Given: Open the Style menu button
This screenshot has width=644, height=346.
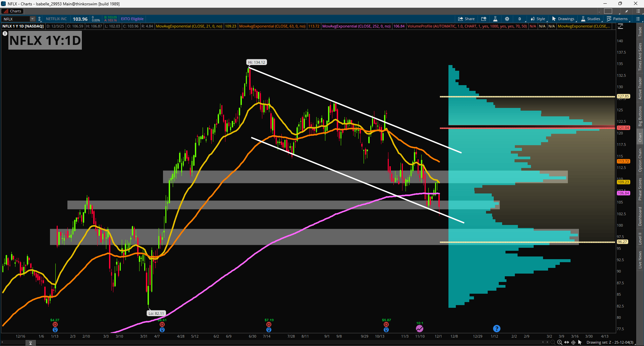Looking at the screenshot, I should (538, 19).
